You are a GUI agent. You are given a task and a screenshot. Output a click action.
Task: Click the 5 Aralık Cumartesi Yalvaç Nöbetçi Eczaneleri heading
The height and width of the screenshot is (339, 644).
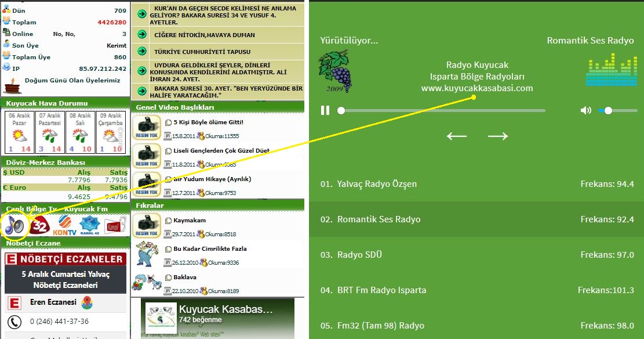(66, 279)
